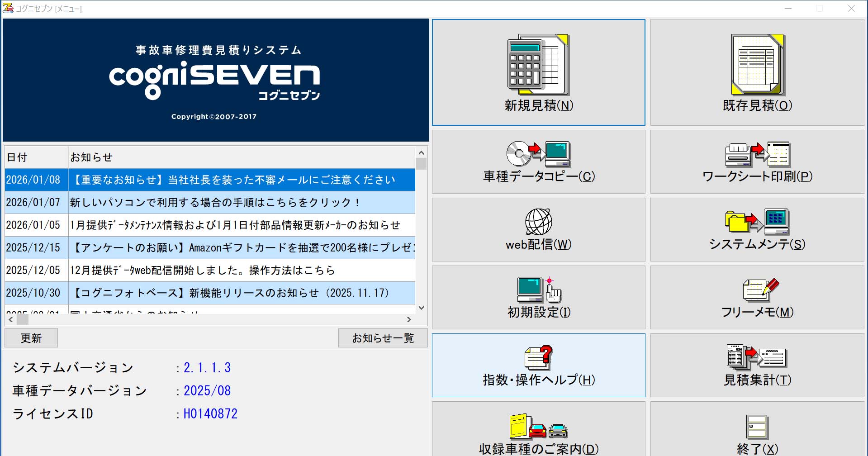The width and height of the screenshot is (868, 456).
Task: Open the お知らせ一覧 notice list
Action: tap(383, 338)
